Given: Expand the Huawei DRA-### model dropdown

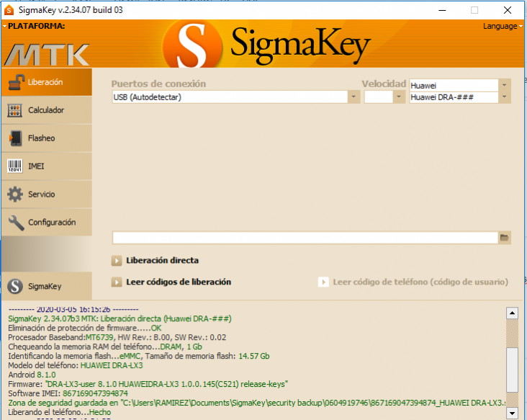Looking at the screenshot, I should tap(504, 97).
